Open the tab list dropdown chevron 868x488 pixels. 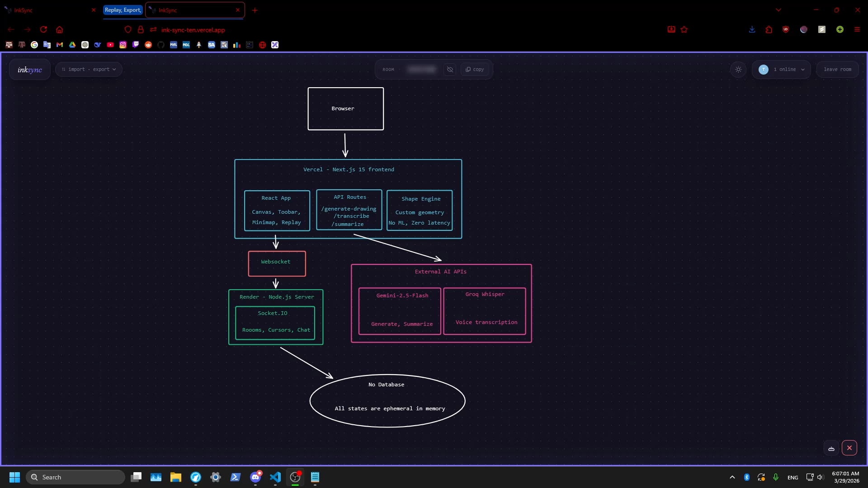coord(778,10)
